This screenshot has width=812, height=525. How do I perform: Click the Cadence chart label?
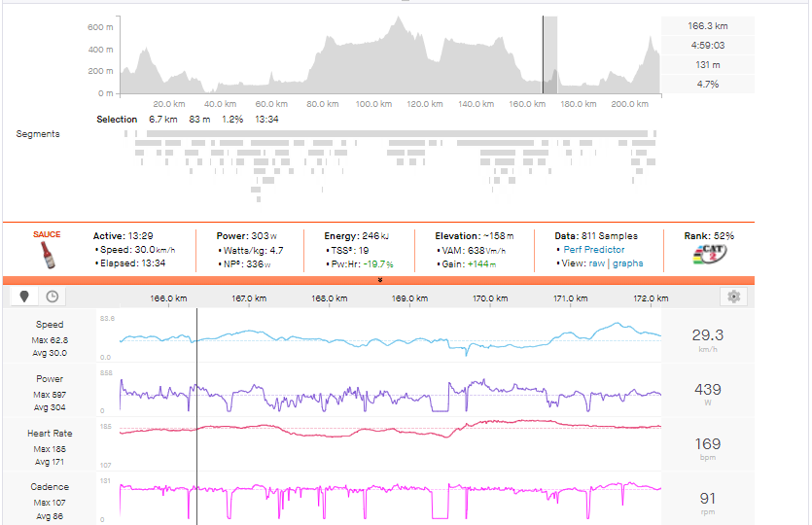click(50, 487)
